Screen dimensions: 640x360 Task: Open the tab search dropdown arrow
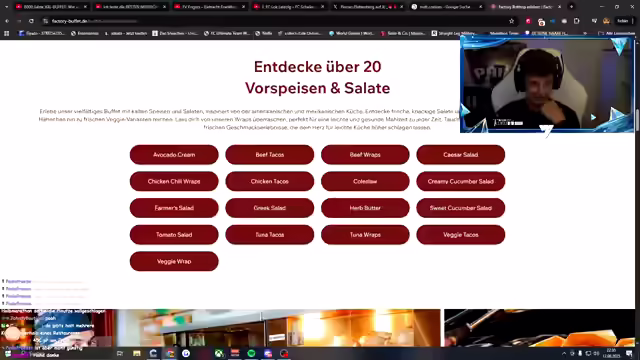point(7,7)
